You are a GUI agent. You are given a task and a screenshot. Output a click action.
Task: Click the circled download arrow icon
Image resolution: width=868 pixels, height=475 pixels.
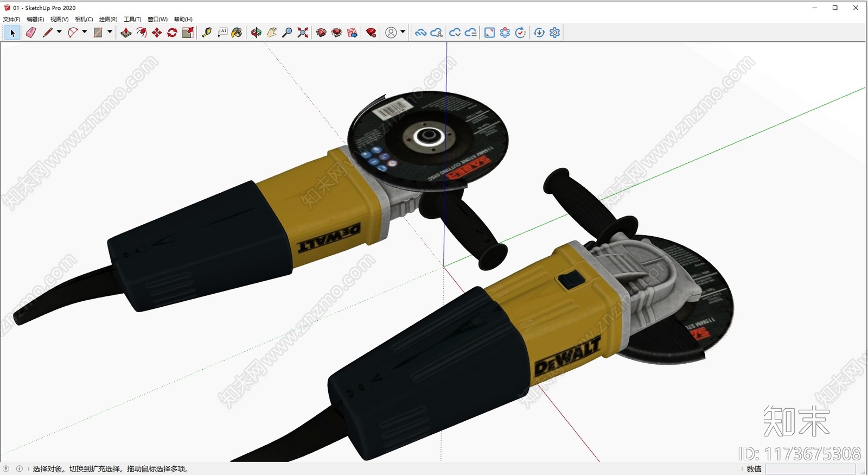pyautogui.click(x=539, y=33)
